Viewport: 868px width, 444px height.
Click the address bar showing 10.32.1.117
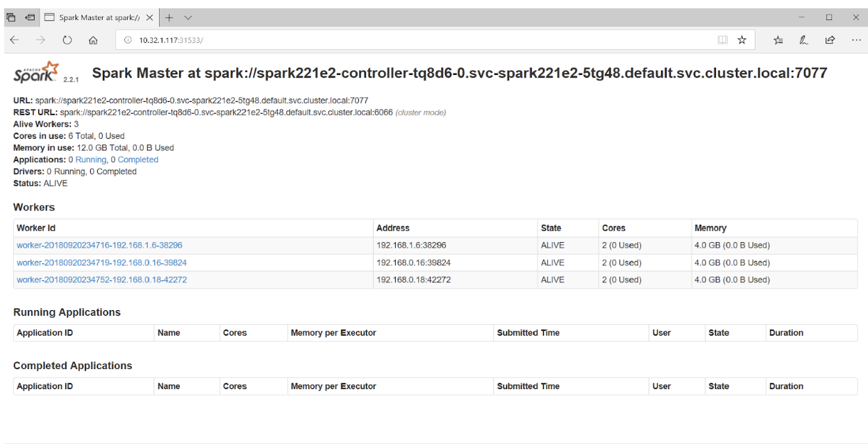(417, 40)
